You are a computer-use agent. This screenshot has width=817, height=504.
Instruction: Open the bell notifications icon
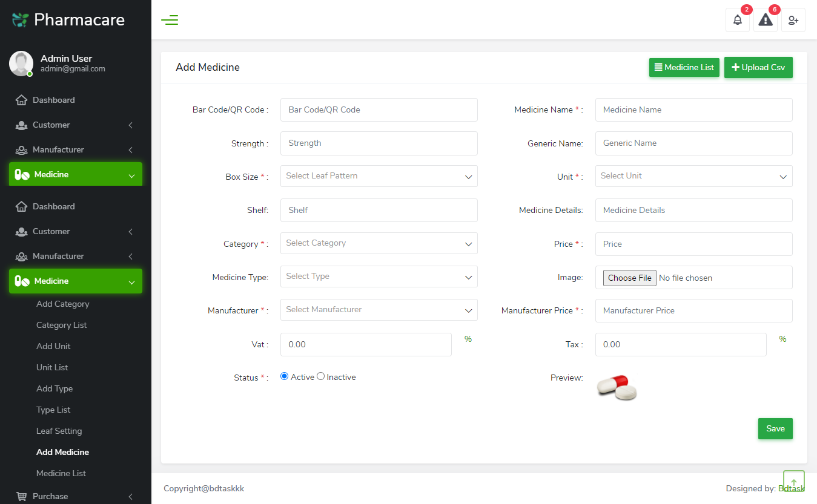coord(737,20)
